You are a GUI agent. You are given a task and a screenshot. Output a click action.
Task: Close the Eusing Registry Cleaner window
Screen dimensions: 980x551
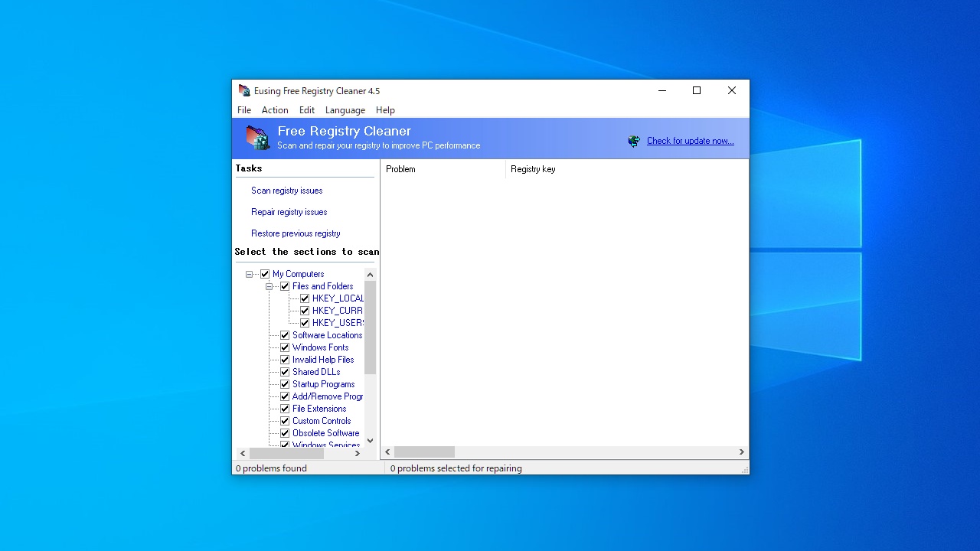732,90
